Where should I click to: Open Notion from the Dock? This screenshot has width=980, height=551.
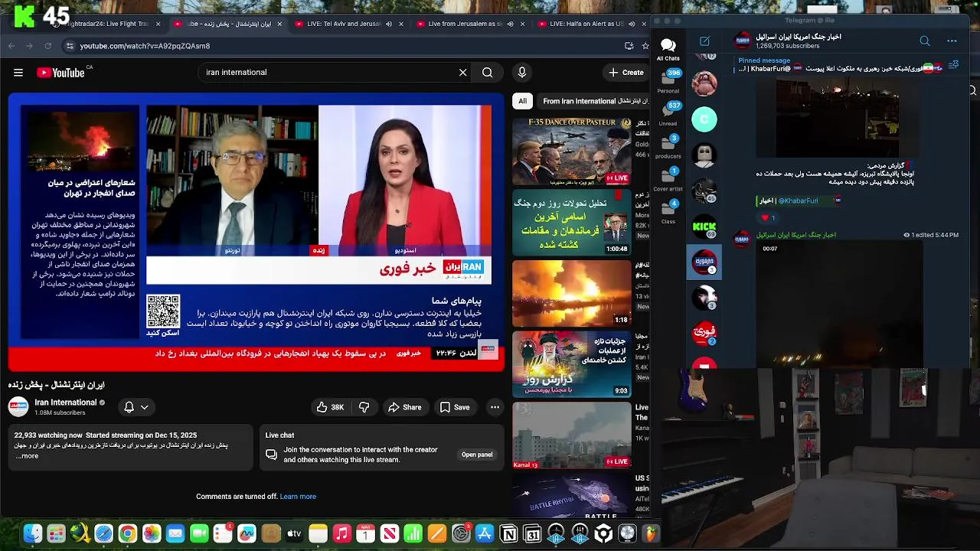[x=508, y=534]
